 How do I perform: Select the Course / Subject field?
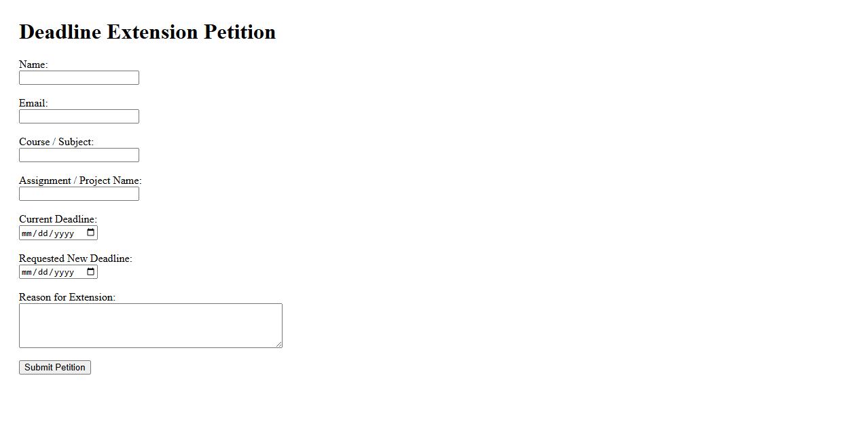pos(79,155)
